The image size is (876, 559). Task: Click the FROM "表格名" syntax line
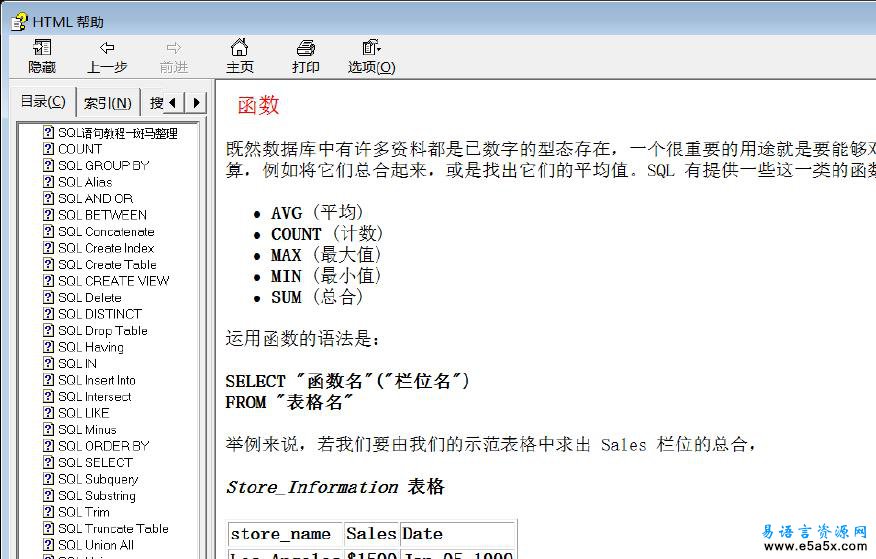[289, 402]
